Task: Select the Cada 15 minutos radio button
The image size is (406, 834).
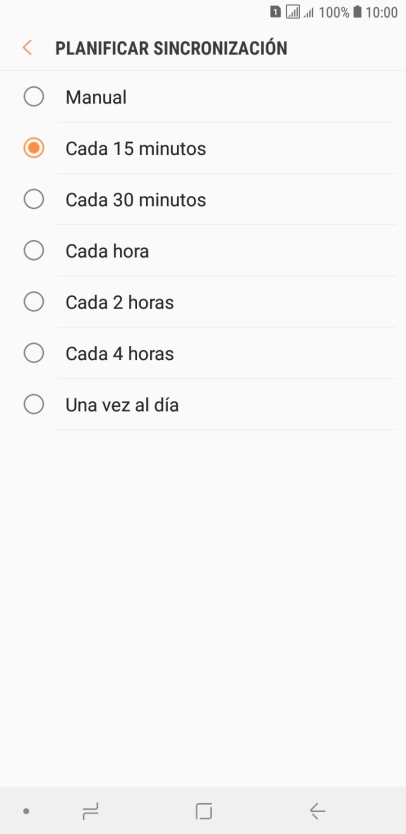Action: tap(34, 148)
